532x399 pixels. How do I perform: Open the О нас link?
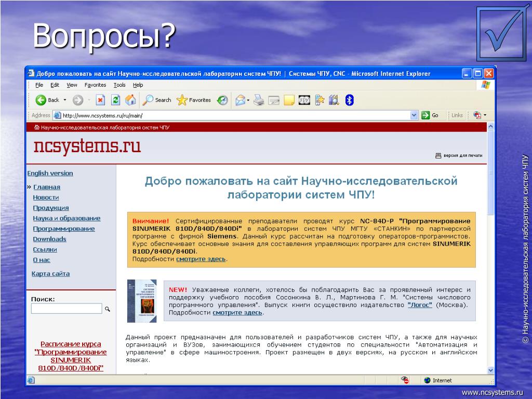42,260
